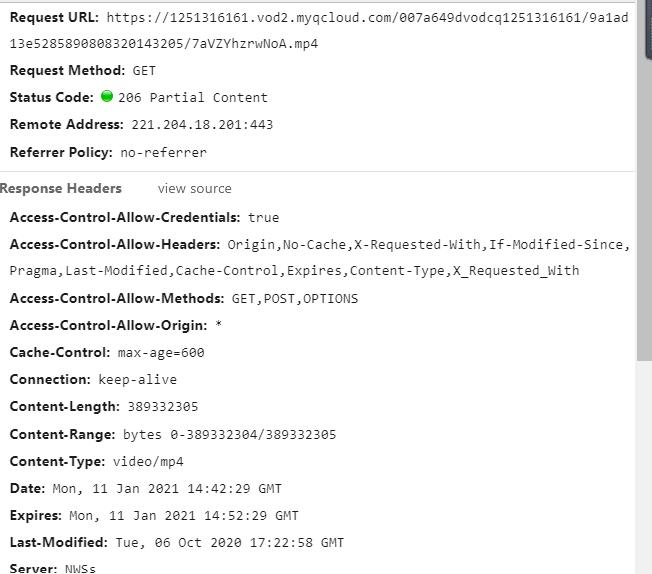
Task: Select the Request URL value text
Action: pyautogui.click(x=319, y=30)
